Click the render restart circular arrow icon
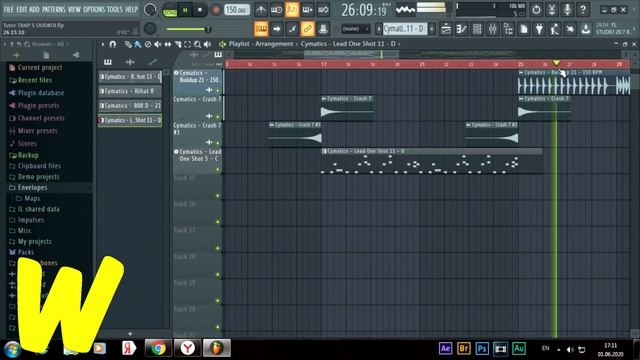 click(x=536, y=9)
